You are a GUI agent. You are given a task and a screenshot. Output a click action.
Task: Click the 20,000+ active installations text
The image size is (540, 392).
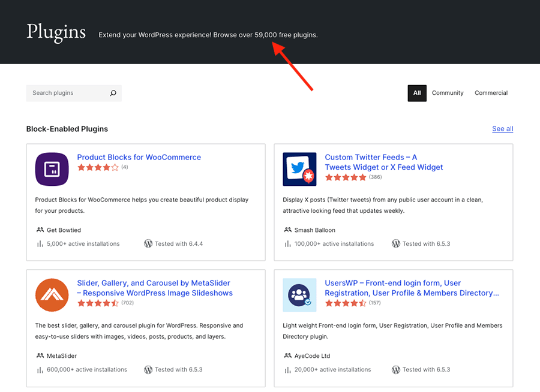coord(332,370)
